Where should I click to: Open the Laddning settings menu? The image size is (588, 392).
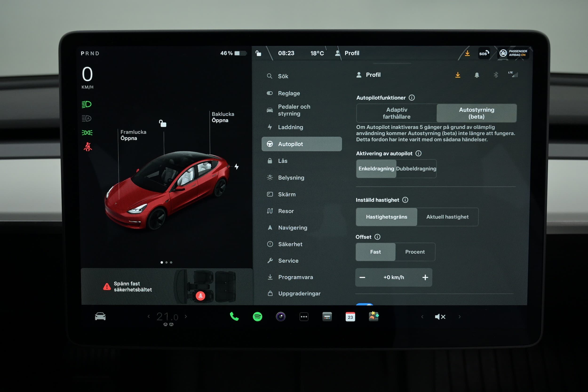click(x=290, y=127)
